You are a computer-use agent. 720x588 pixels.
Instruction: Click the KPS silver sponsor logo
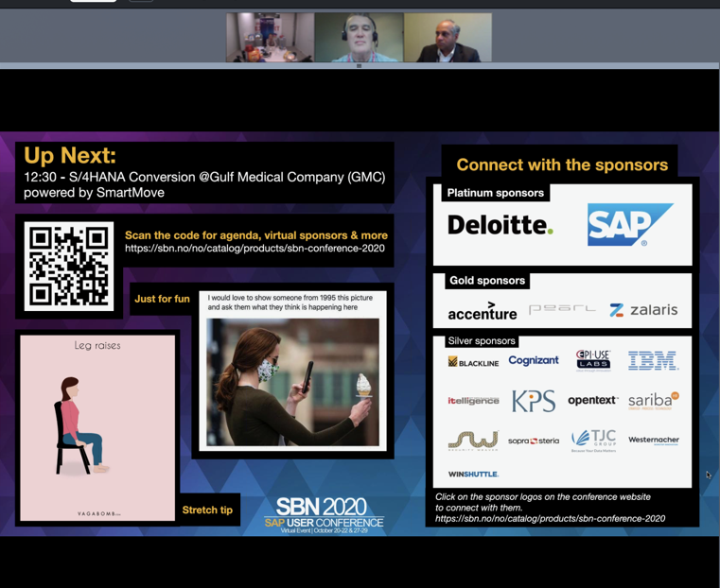pyautogui.click(x=534, y=401)
